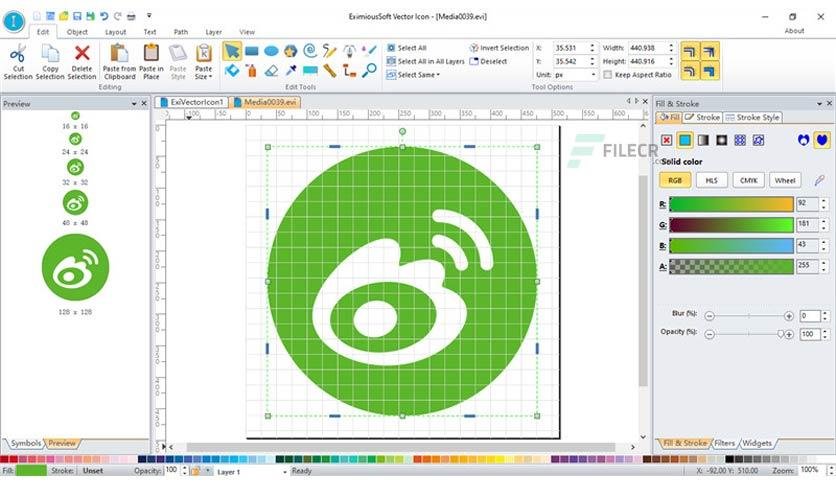Switch to the Stroke Style tab
The height and width of the screenshot is (484, 836).
(752, 117)
